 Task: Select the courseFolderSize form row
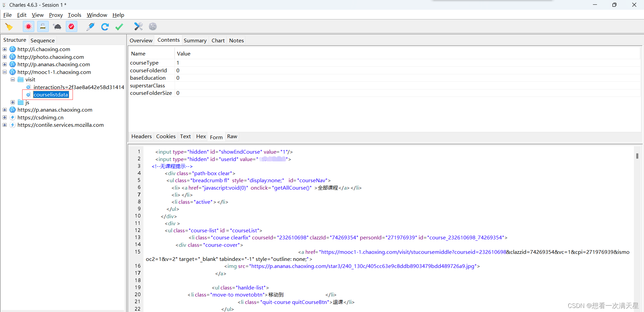384,93
